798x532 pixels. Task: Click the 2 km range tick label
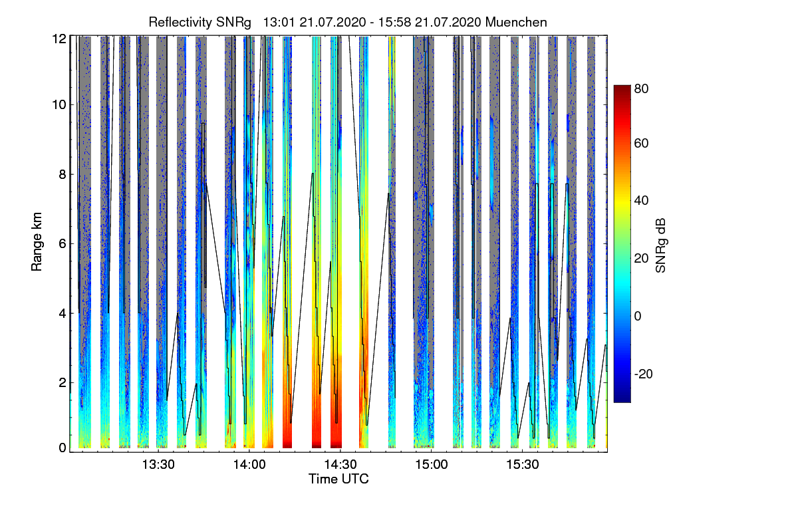[x=63, y=382]
